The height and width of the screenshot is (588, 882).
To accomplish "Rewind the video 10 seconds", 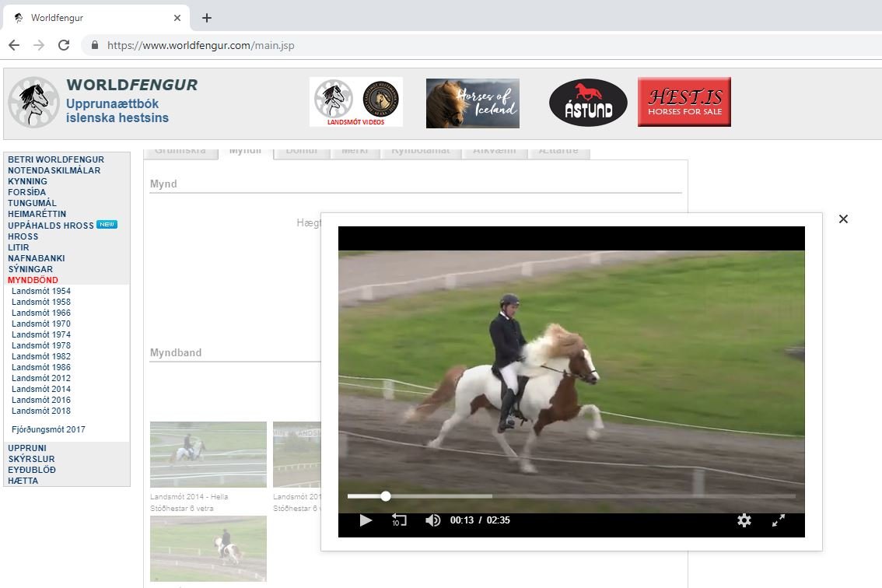I will click(x=399, y=520).
